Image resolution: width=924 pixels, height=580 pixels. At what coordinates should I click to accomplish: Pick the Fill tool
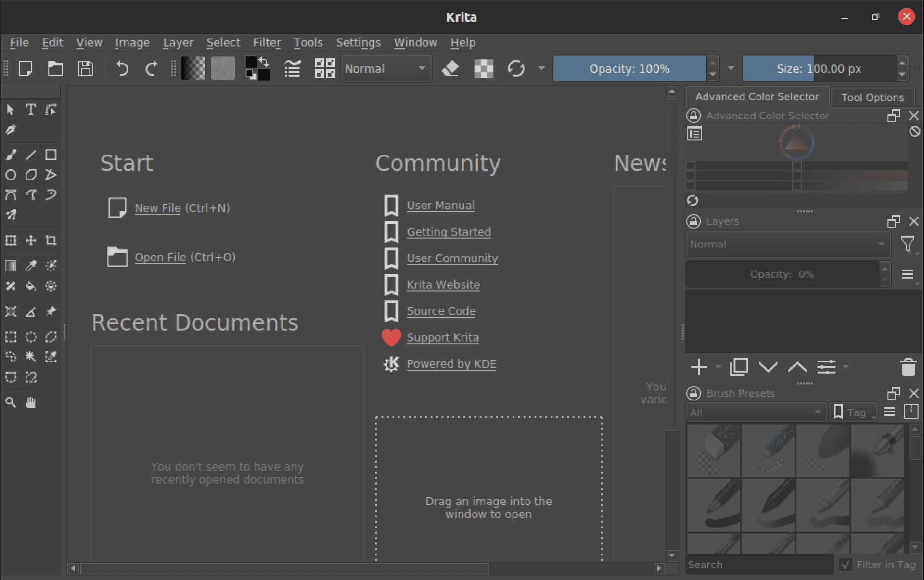31,286
